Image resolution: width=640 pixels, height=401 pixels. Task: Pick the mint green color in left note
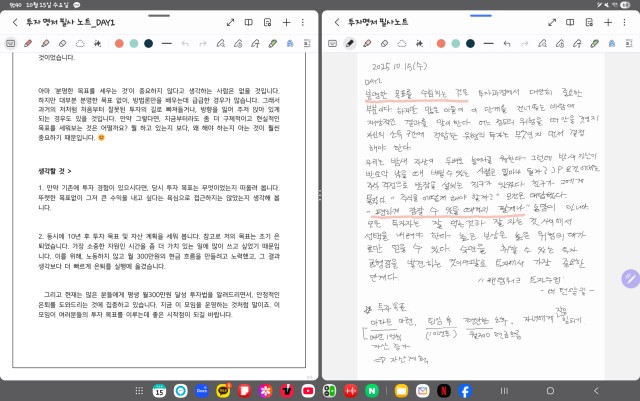tap(134, 43)
